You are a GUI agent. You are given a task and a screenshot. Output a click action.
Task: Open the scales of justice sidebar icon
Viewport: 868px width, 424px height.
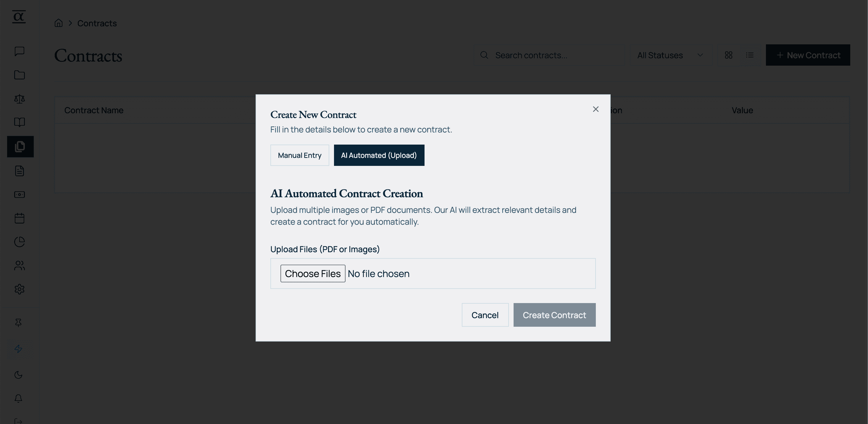[20, 99]
